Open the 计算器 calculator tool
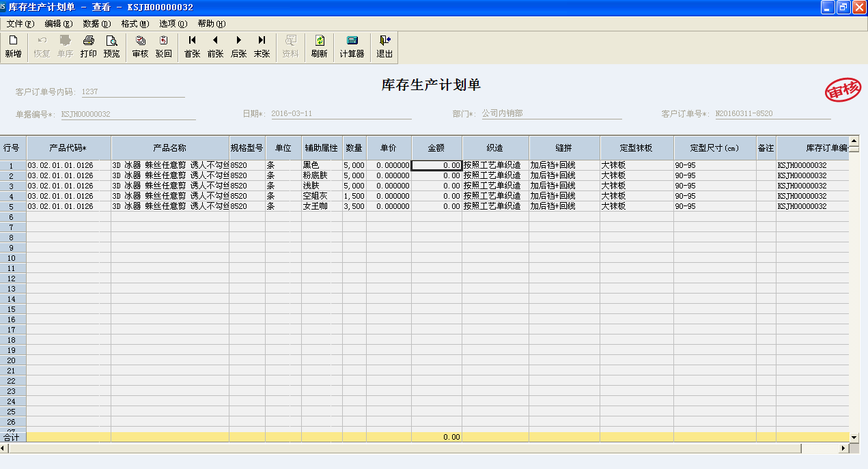Image resolution: width=868 pixels, height=469 pixels. click(352, 47)
